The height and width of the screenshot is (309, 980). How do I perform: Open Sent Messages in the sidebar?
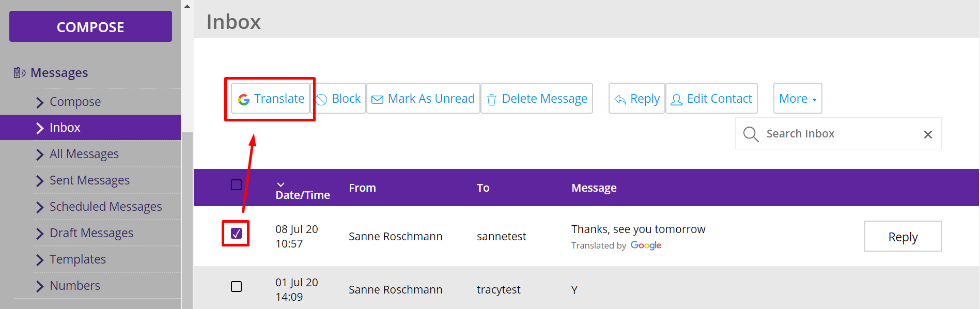[89, 180]
